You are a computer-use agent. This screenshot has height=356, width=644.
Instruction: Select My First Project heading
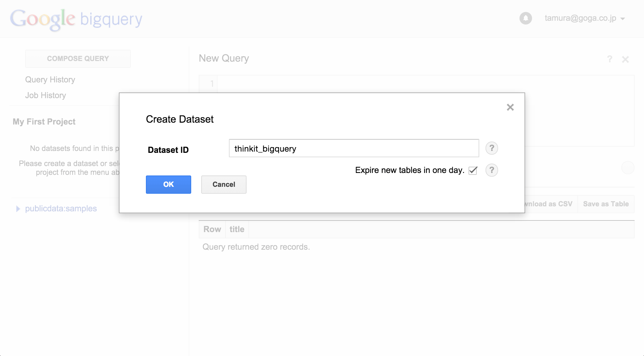point(44,122)
